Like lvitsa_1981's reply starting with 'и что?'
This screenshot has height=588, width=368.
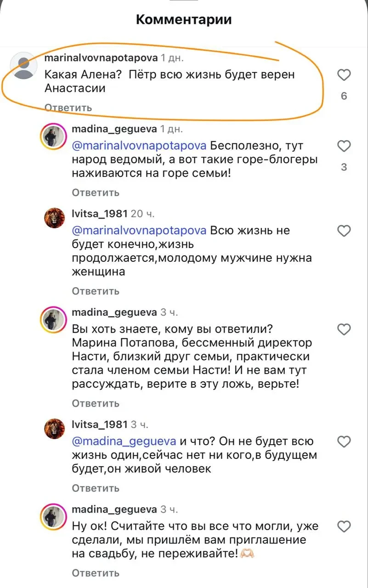pyautogui.click(x=343, y=442)
